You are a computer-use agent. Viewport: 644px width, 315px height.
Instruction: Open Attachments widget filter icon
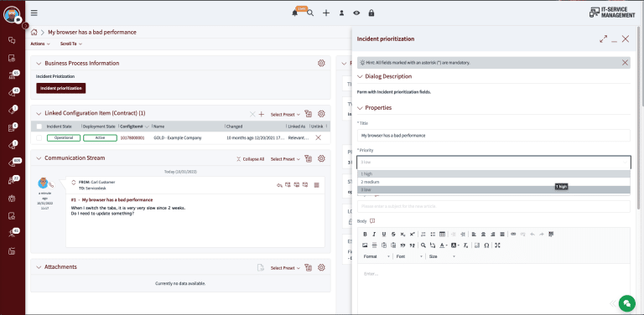point(309,267)
